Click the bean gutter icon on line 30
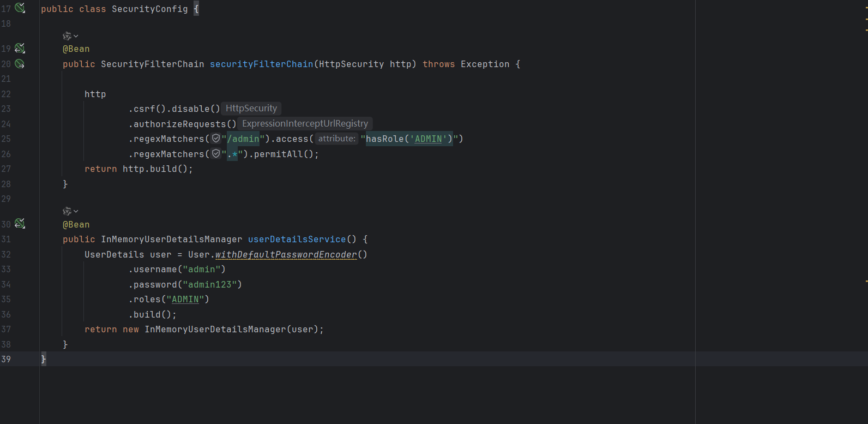Image resolution: width=868 pixels, height=424 pixels. pyautogui.click(x=20, y=224)
